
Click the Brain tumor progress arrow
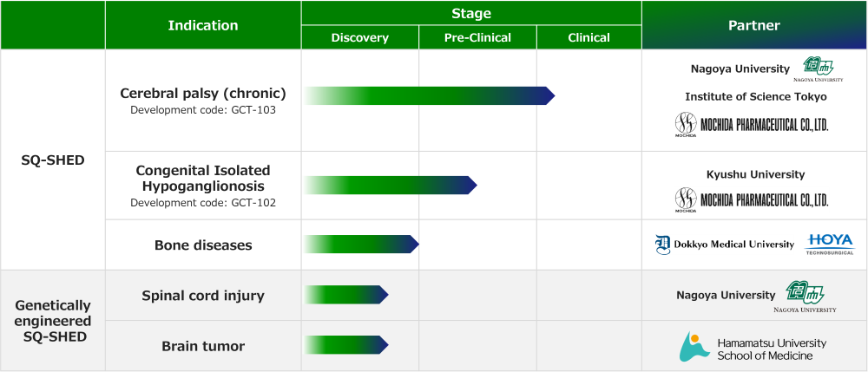coord(346,345)
